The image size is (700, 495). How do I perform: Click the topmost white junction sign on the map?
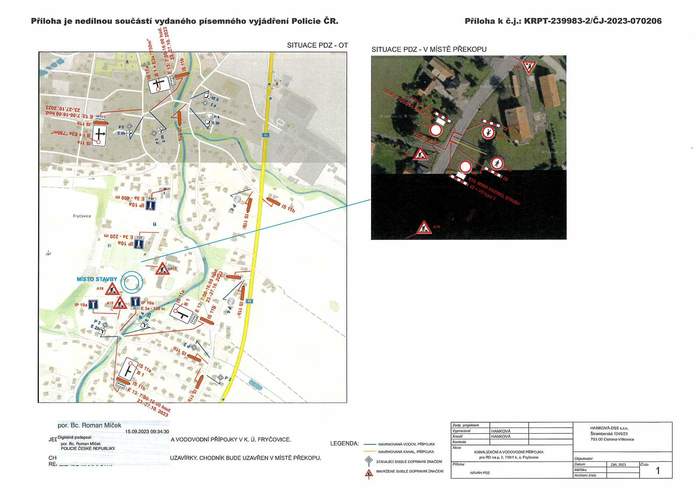(x=157, y=84)
